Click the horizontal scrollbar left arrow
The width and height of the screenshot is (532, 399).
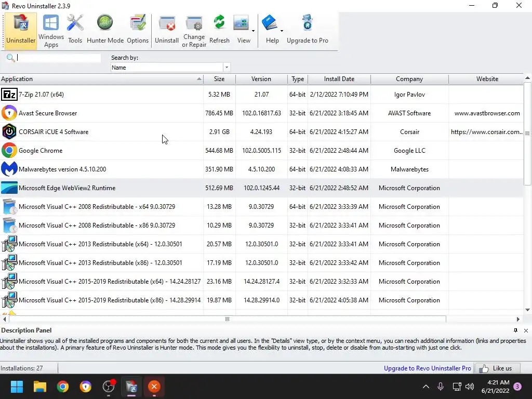pos(4,319)
